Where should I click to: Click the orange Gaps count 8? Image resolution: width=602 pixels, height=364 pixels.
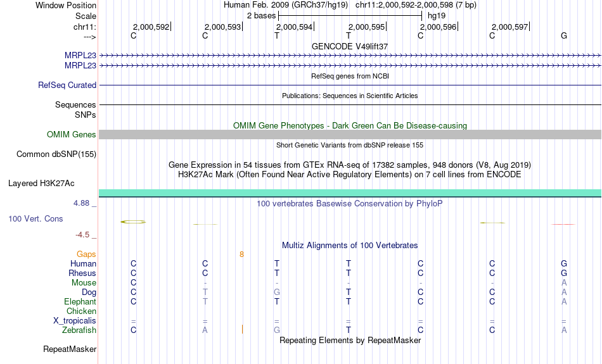241,254
